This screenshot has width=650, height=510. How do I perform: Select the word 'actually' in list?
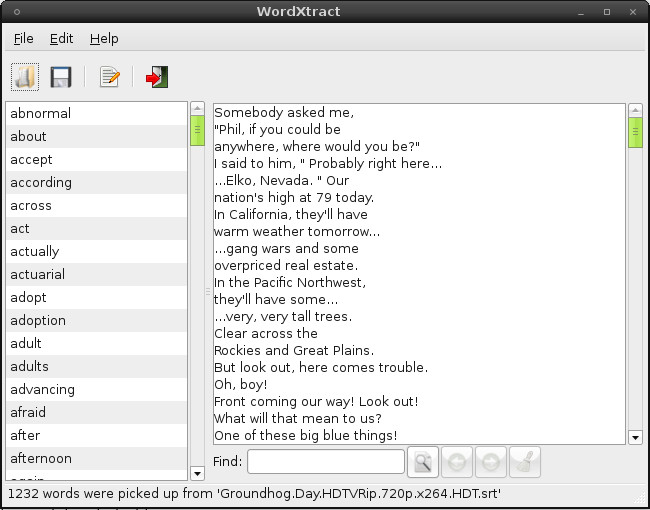coord(97,251)
